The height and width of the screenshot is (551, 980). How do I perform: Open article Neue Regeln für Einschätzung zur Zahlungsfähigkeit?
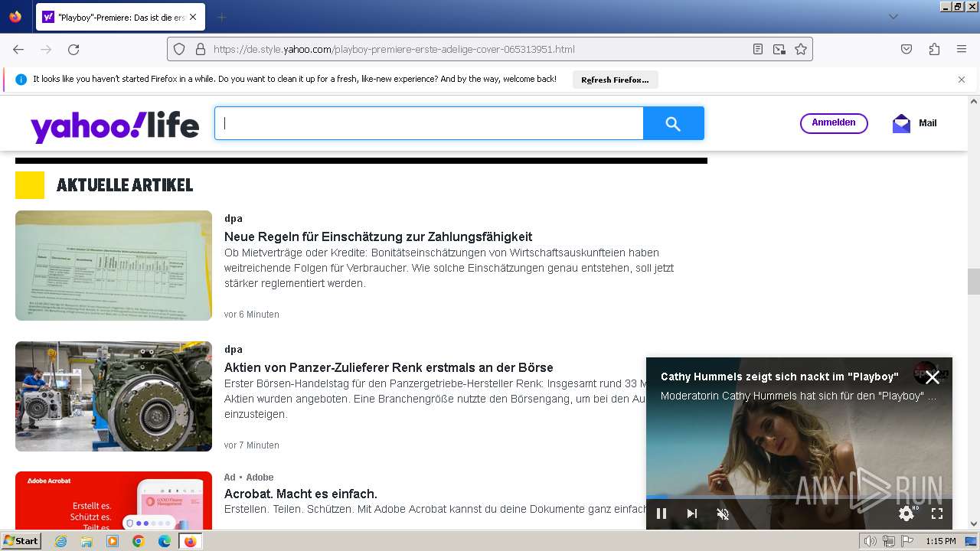point(378,236)
